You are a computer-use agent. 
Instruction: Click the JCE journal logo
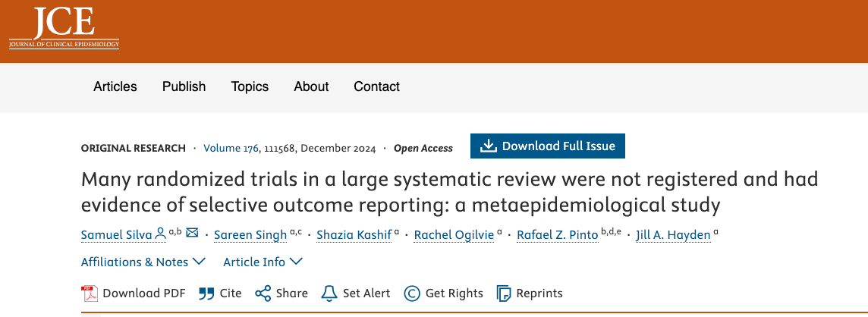click(64, 29)
